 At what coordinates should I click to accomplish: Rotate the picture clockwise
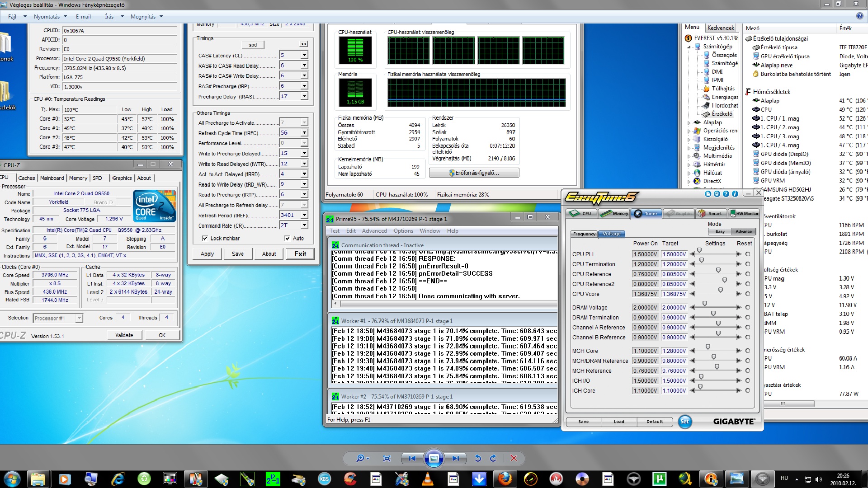pyautogui.click(x=493, y=458)
